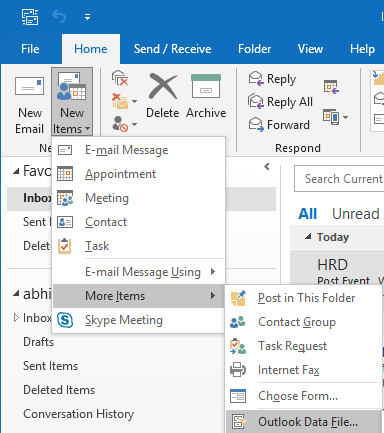Select Contact Group in submenu

[304, 322]
